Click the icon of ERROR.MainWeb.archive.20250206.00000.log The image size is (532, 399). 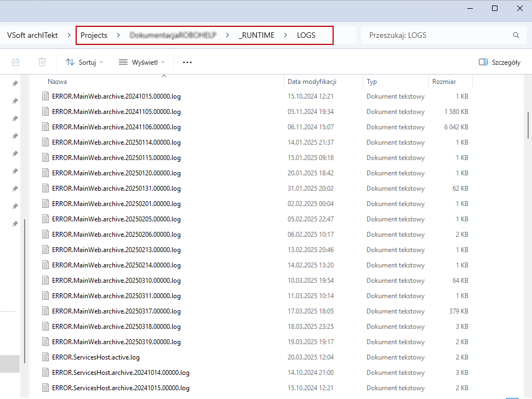tap(45, 235)
